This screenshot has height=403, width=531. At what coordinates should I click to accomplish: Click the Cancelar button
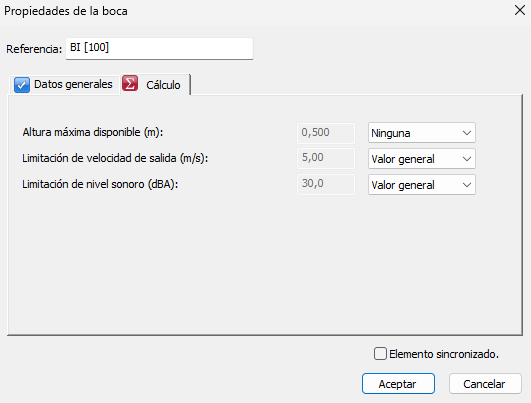[x=485, y=384]
